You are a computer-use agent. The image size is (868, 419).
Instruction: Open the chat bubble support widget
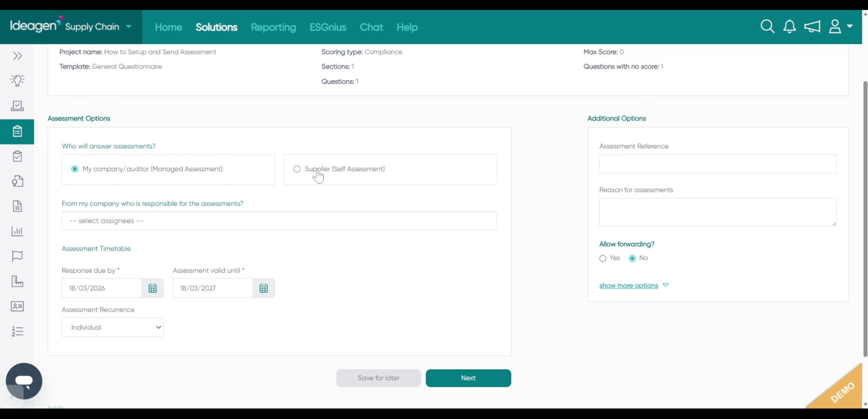pyautogui.click(x=24, y=381)
